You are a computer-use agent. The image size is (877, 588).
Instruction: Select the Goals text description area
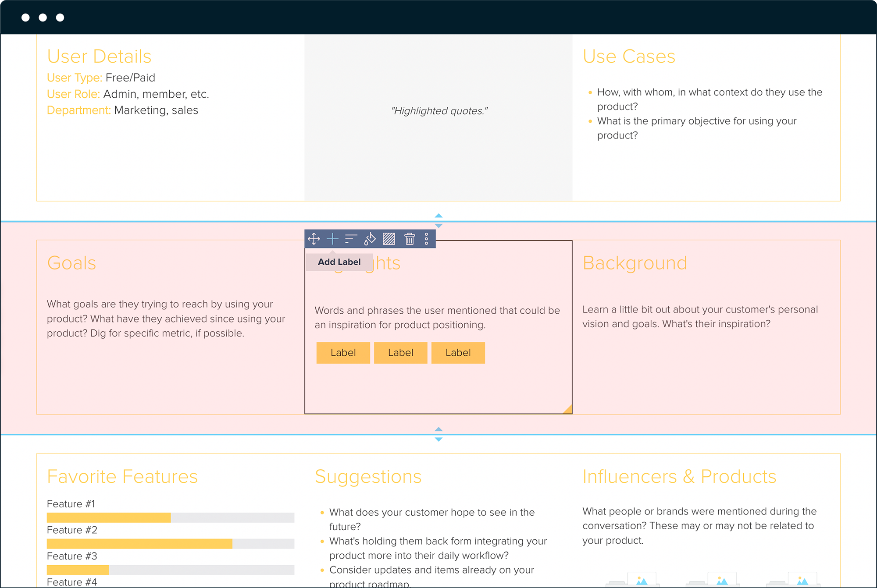click(166, 319)
